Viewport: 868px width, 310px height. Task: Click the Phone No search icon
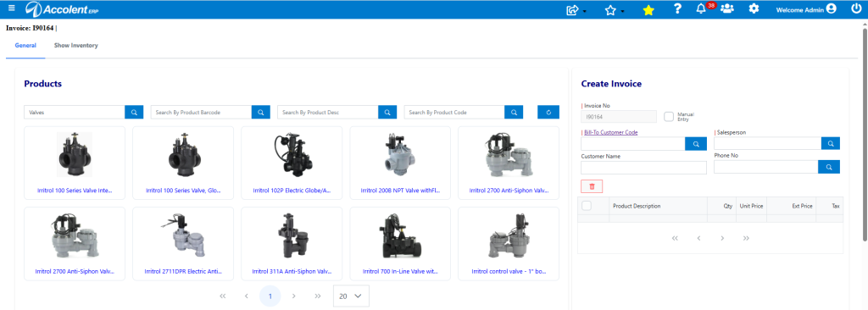click(829, 167)
